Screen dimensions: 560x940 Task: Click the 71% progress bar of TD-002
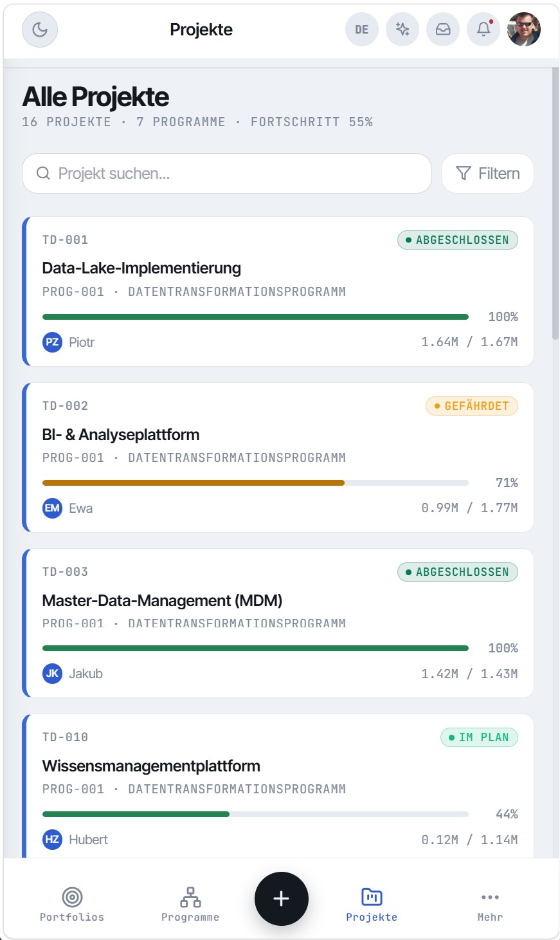coord(255,483)
